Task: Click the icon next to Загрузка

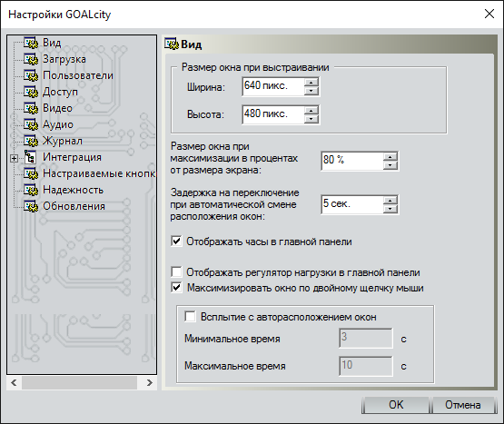Action: (31, 59)
